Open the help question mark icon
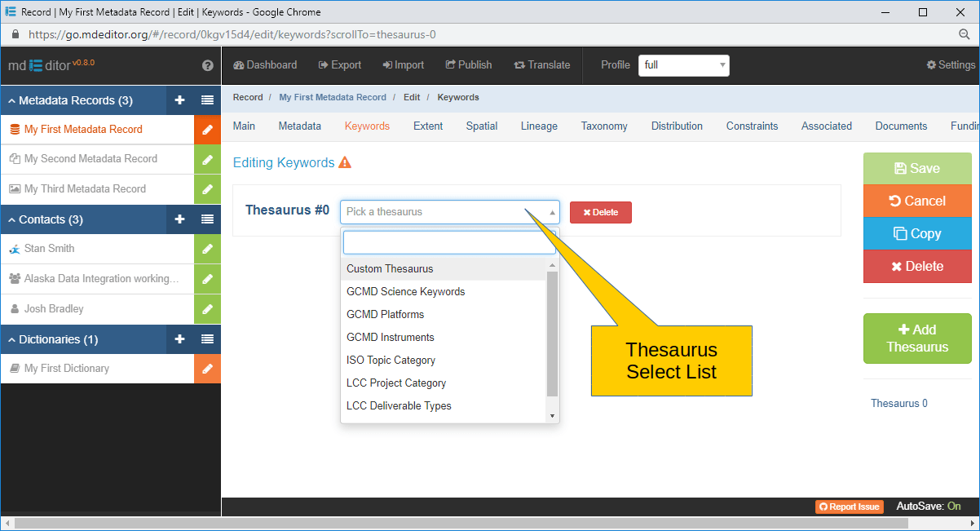Viewport: 980px width, 531px height. tap(207, 65)
